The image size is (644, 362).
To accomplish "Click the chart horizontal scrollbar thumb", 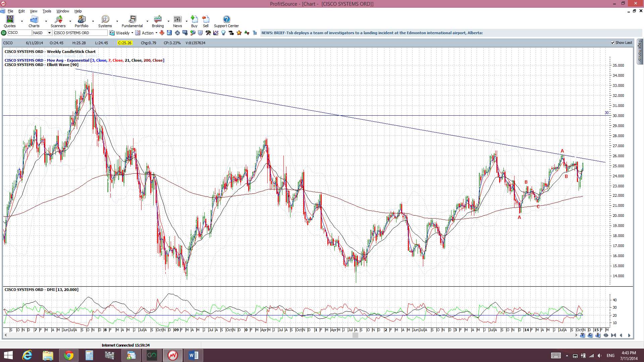I will [355, 335].
